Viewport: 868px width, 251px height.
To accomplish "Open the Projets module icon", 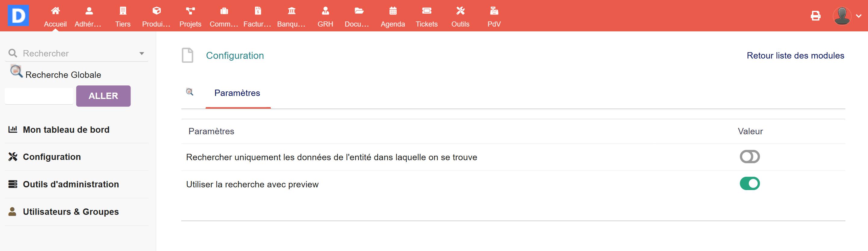I will click(x=190, y=11).
